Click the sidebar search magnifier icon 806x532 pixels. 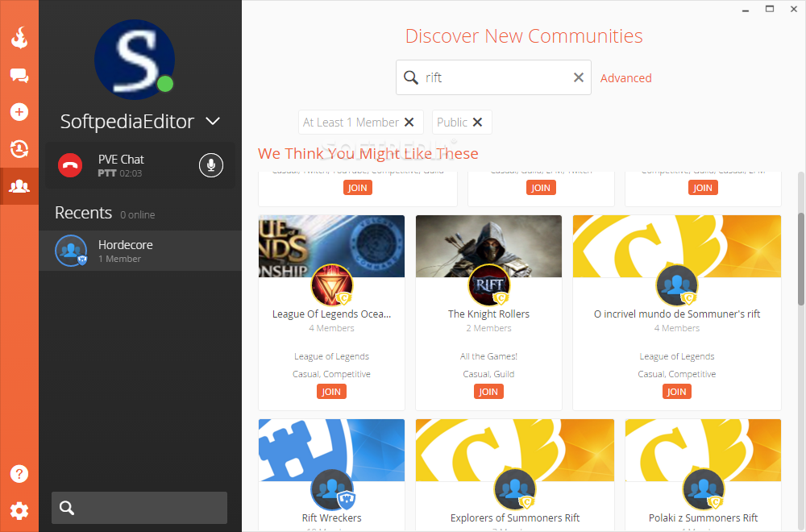click(x=67, y=508)
